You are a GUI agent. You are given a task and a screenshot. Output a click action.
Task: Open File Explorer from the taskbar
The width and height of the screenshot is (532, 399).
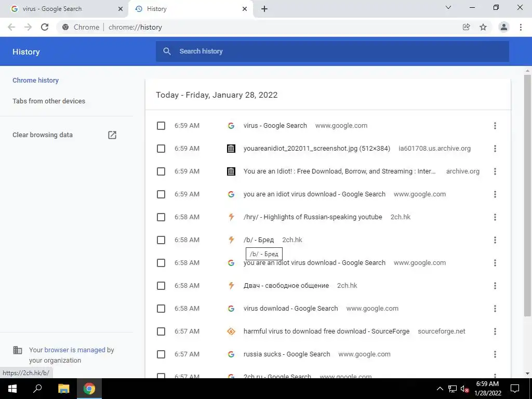tap(63, 389)
